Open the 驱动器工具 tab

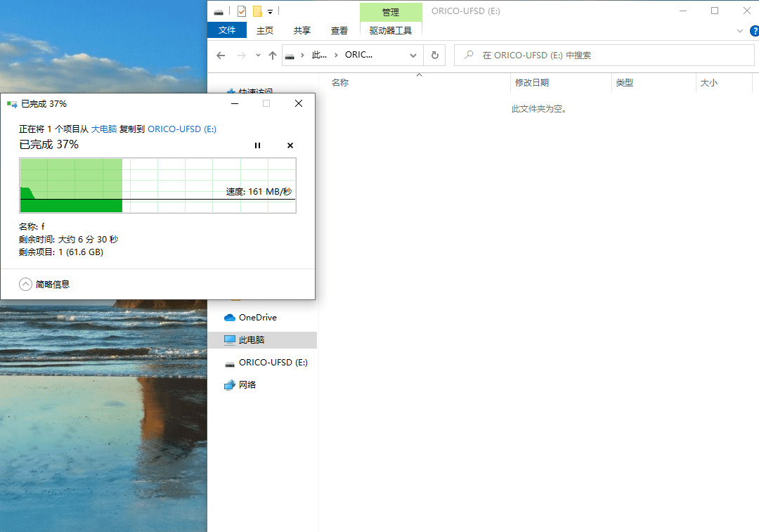tap(391, 30)
